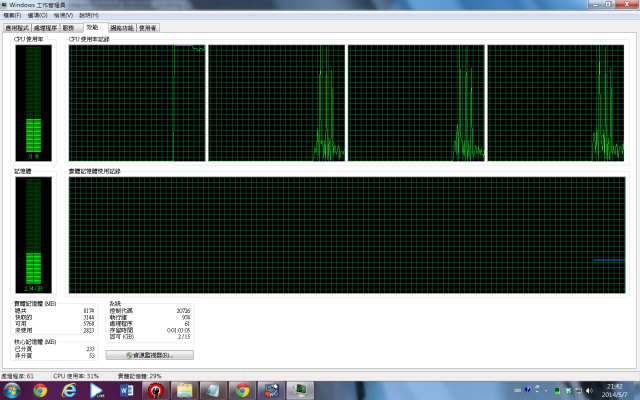Launch the first Chrome icon beside Start orb
640x400 pixels.
coord(40,391)
